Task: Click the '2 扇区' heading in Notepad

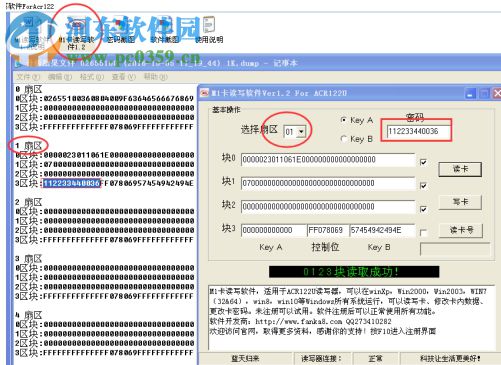Action: pyautogui.click(x=29, y=202)
